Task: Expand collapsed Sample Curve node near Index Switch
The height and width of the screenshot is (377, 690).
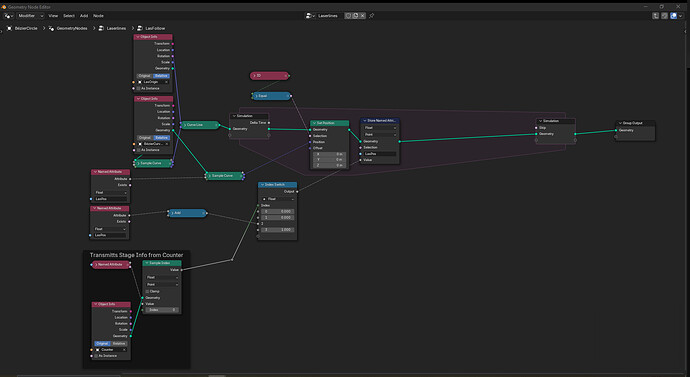Action: (x=209, y=176)
